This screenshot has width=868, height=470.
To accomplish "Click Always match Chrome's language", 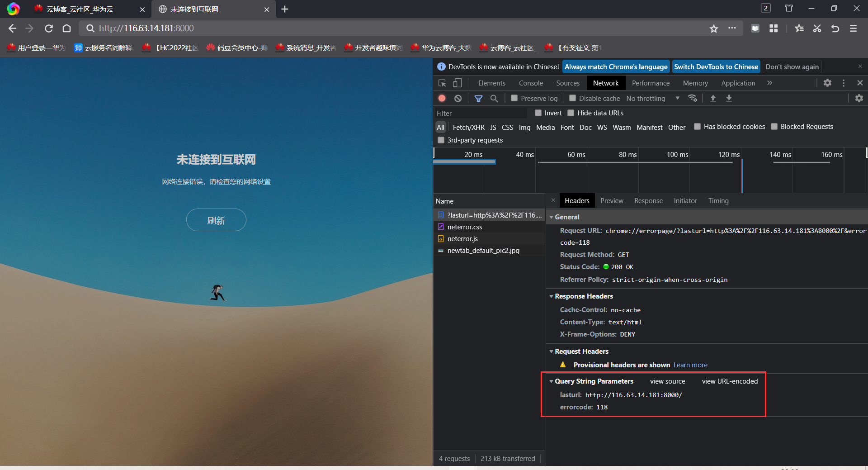I will pos(616,67).
